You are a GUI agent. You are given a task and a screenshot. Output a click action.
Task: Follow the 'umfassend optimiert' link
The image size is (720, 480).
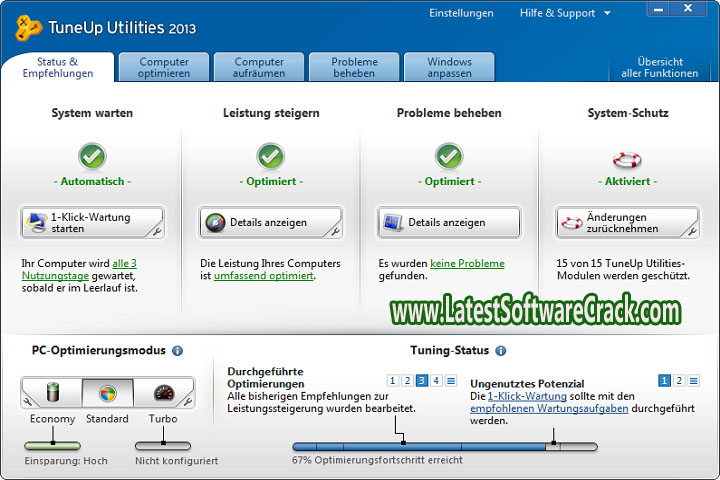pos(264,276)
